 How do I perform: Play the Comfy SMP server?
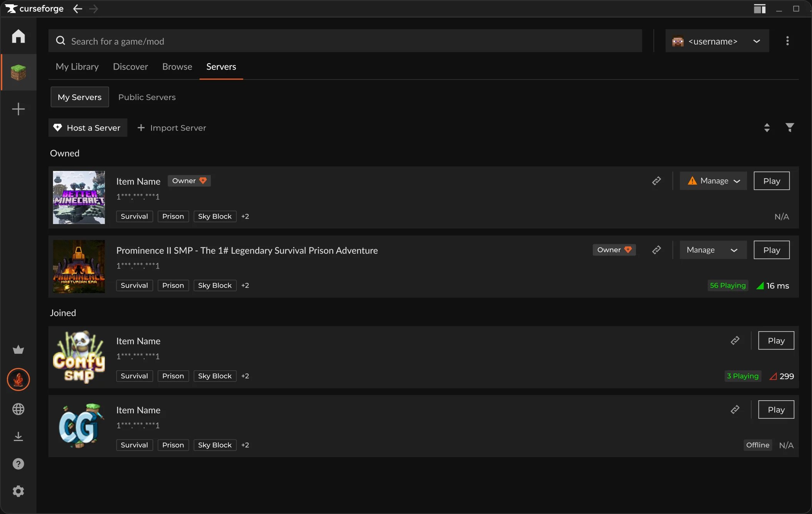click(776, 341)
